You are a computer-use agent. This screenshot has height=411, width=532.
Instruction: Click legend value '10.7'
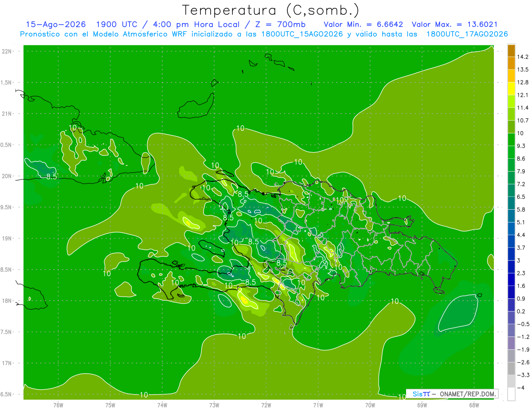523,121
